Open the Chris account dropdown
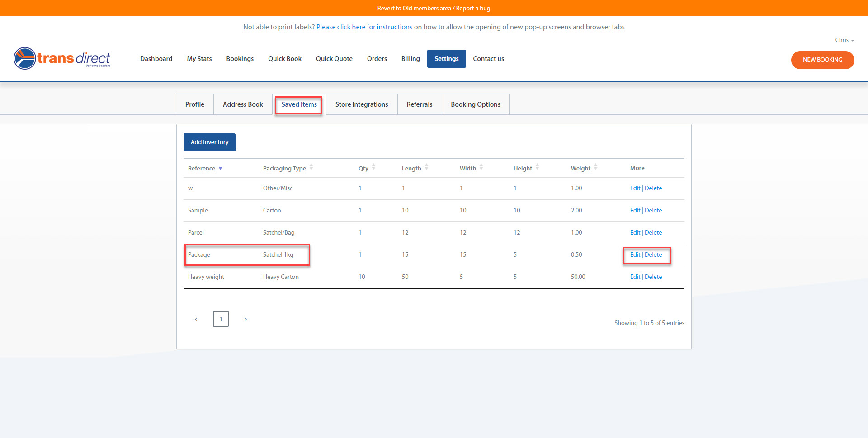 [844, 40]
